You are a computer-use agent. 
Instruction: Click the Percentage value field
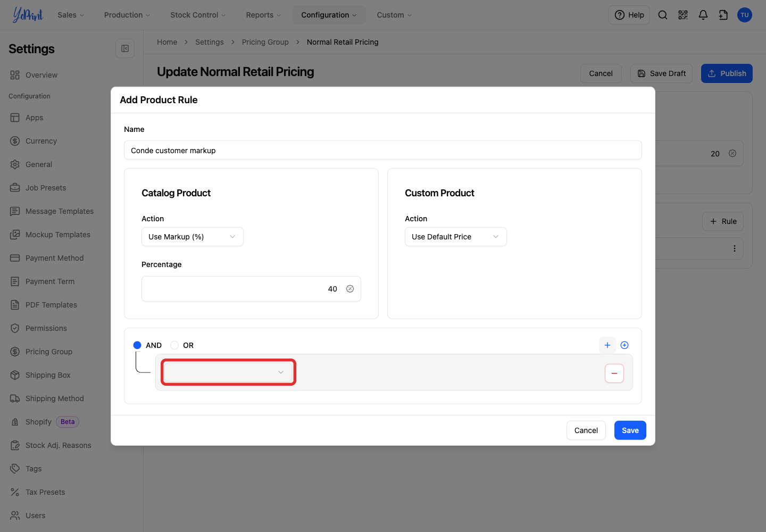251,289
